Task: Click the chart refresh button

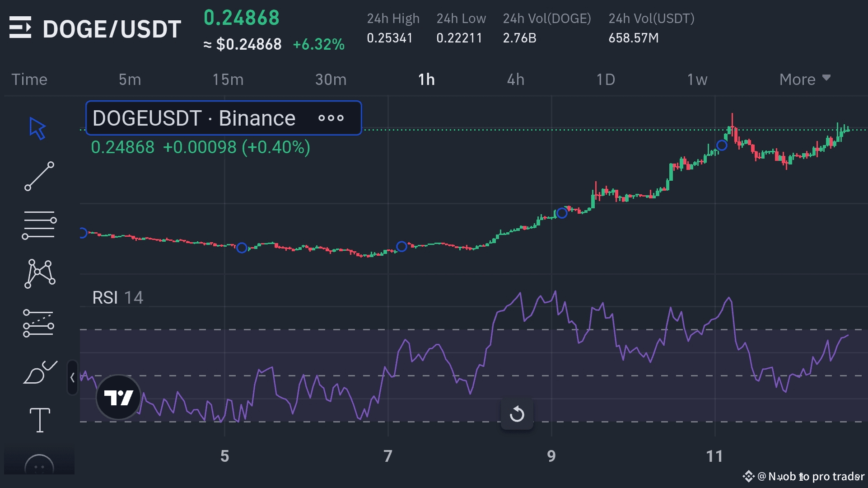Action: (518, 413)
